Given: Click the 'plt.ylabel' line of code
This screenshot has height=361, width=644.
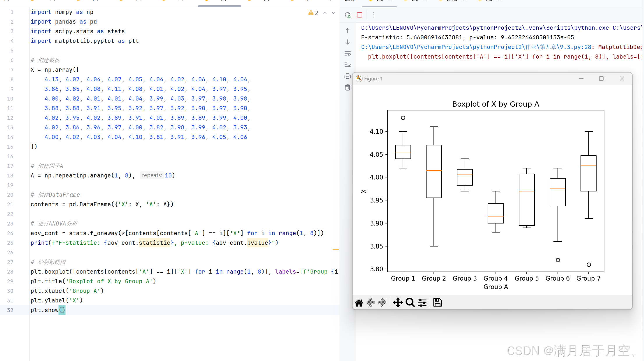Looking at the screenshot, I should pos(56,301).
